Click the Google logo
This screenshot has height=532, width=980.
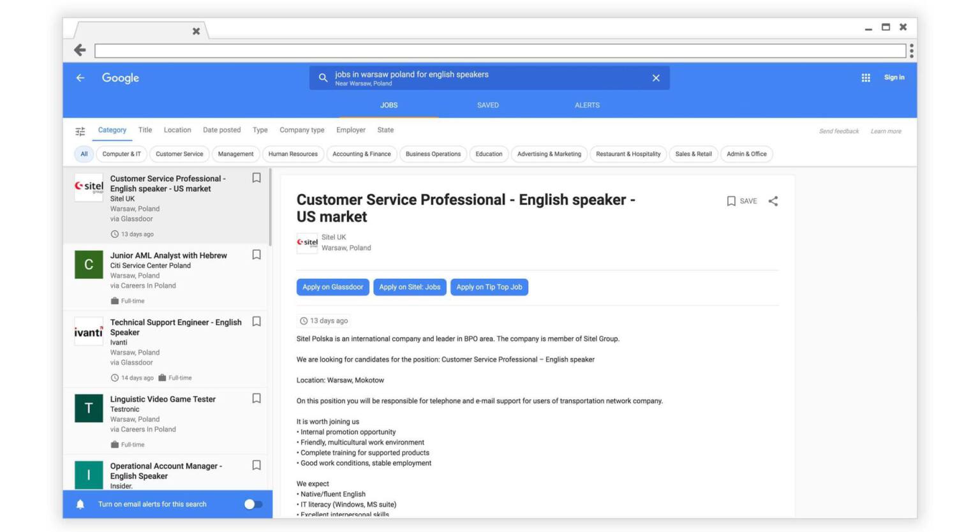(x=121, y=78)
